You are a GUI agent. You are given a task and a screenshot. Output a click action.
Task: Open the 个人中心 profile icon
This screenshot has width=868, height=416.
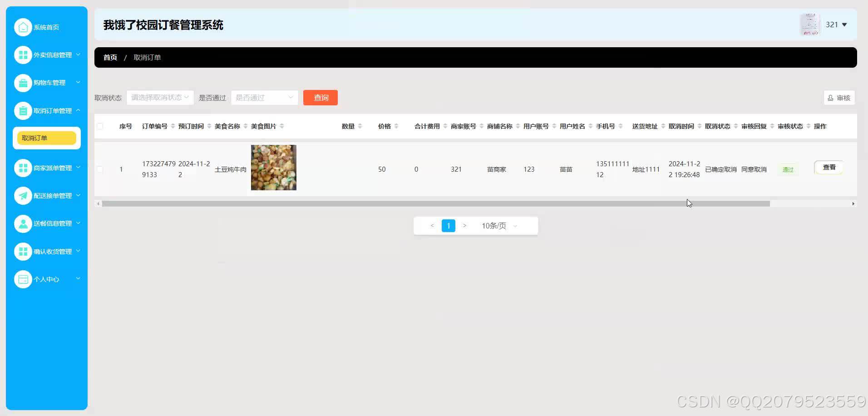click(x=23, y=279)
